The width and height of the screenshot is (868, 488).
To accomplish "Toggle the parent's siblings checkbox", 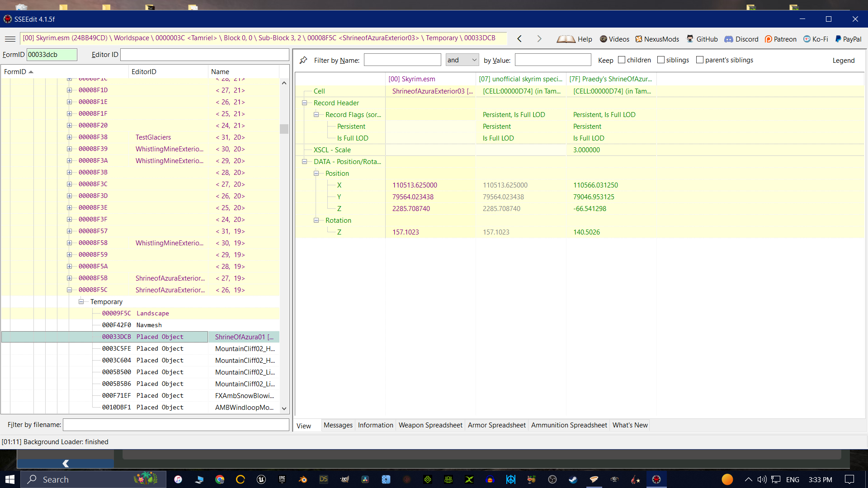I will coord(700,60).
